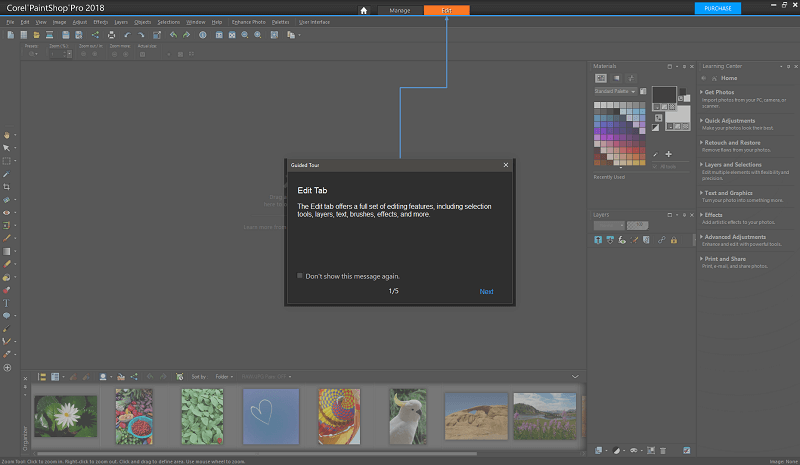
Task: Select the cockatoo thumbnail
Action: click(x=408, y=417)
